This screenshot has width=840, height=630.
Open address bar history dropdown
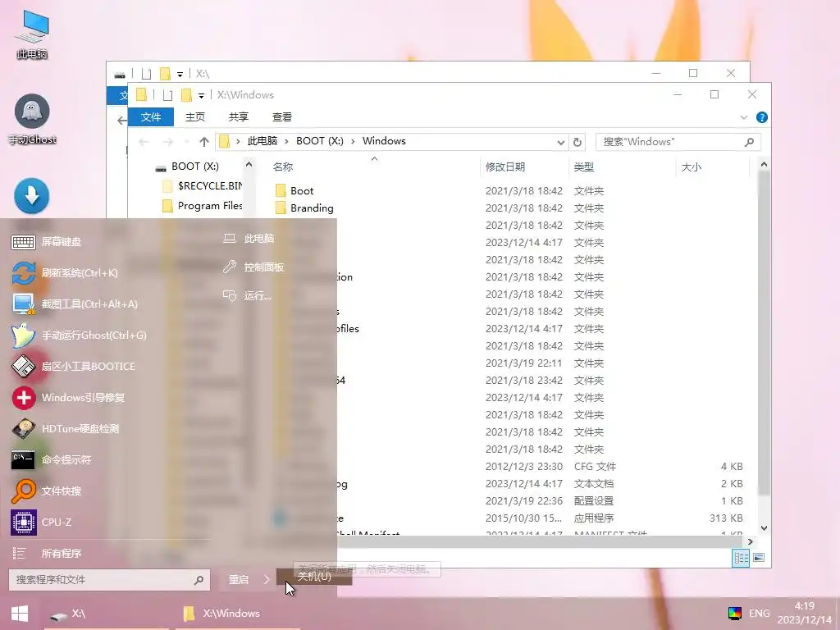560,143
